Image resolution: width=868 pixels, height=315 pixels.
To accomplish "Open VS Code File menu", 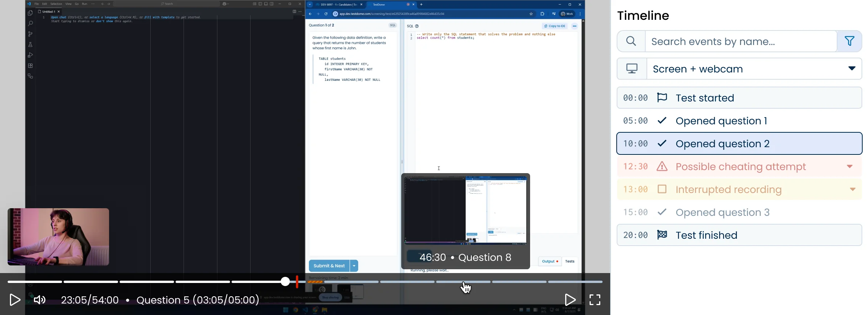I will coord(37,4).
